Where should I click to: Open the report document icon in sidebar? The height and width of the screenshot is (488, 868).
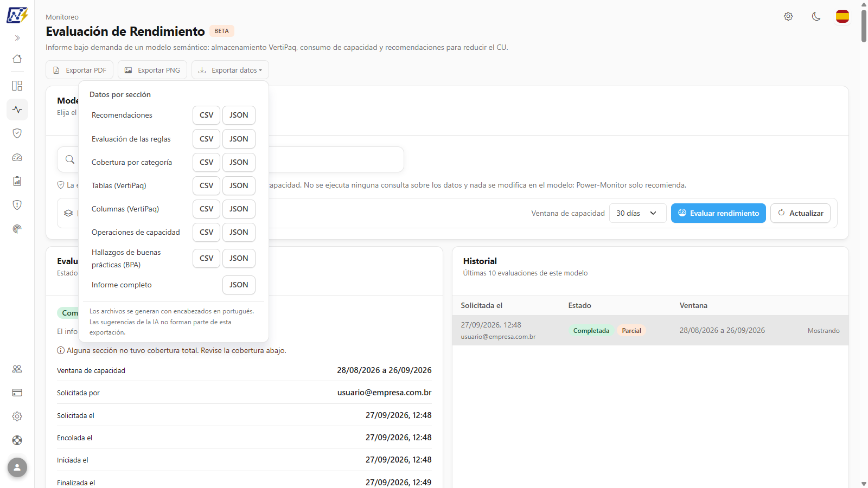click(x=17, y=181)
